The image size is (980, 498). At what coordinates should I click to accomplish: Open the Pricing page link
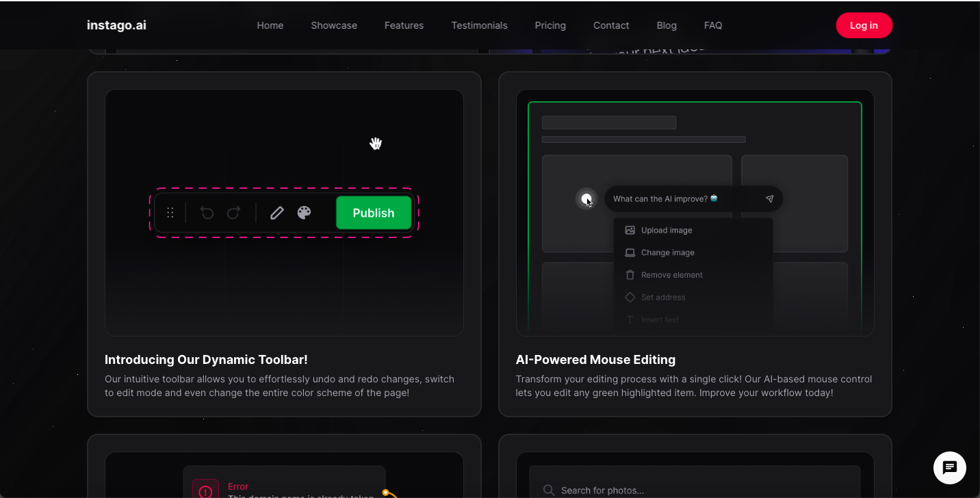click(550, 25)
